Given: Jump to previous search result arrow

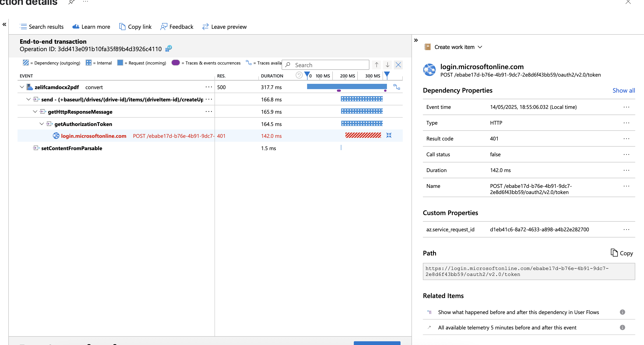Looking at the screenshot, I should 376,65.
